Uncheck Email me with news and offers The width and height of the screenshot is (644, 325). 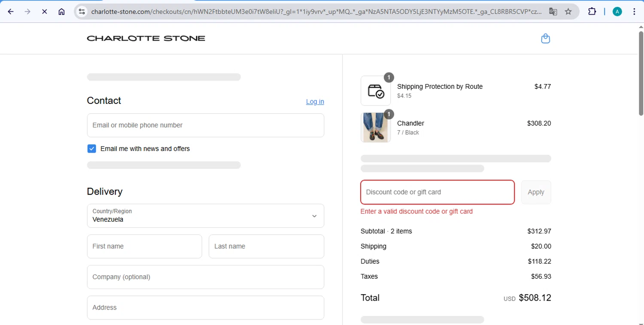(91, 149)
